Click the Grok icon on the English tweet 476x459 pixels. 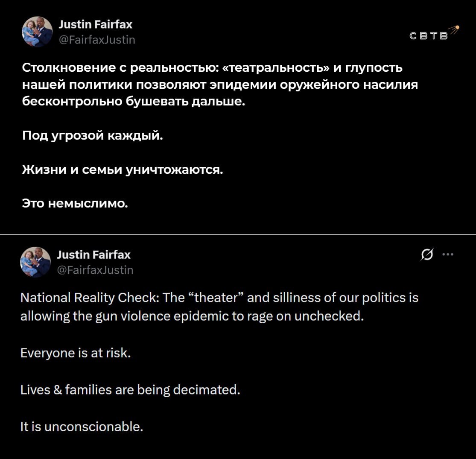426,255
